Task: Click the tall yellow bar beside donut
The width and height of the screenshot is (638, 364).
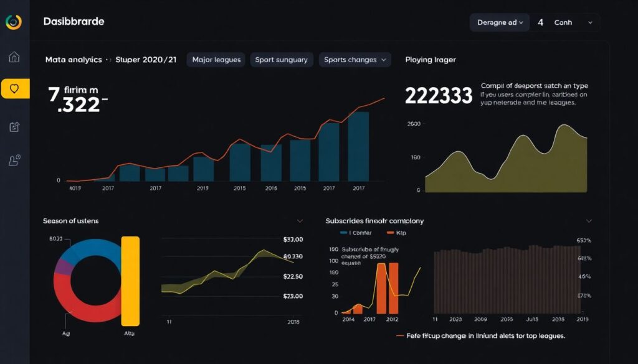Action: click(130, 281)
